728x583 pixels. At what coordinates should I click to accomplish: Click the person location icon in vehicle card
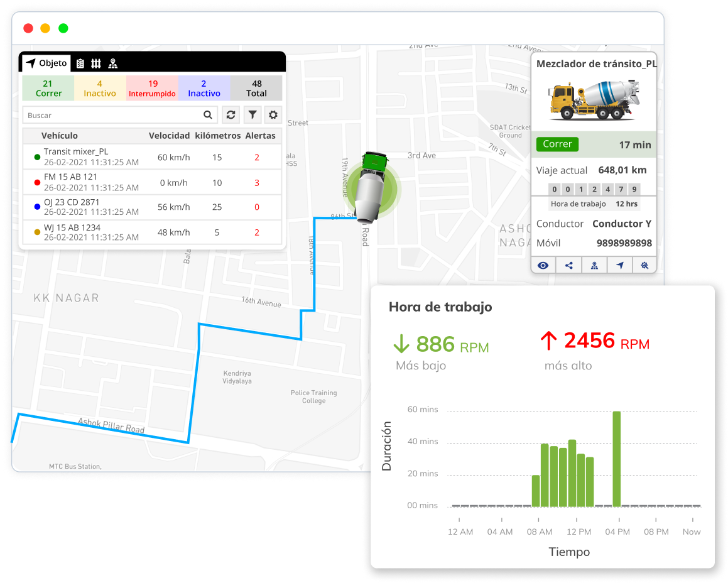(x=594, y=265)
